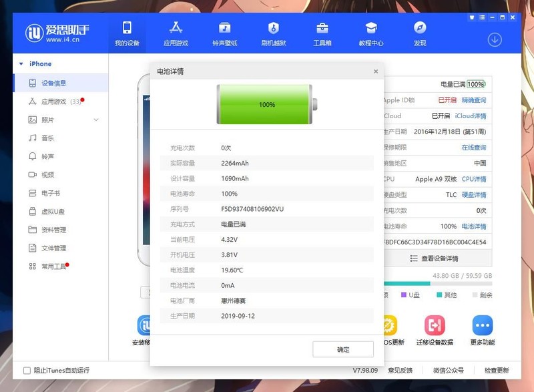Close the 电池详情 dialog with the X

tap(376, 71)
